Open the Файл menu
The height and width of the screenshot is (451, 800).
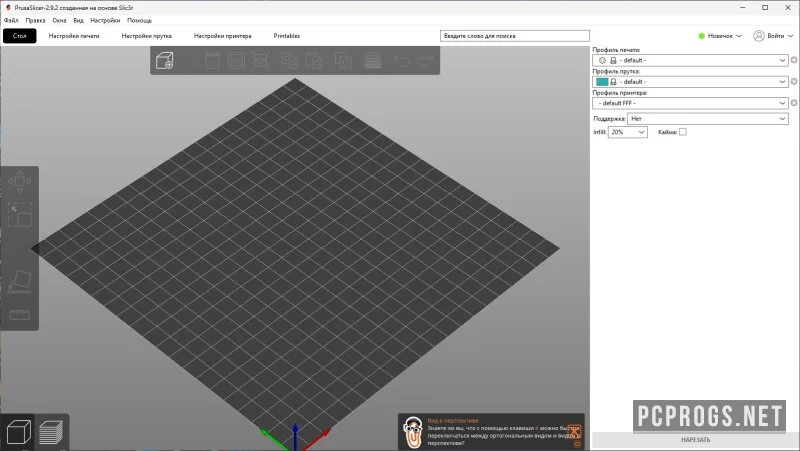coord(11,20)
